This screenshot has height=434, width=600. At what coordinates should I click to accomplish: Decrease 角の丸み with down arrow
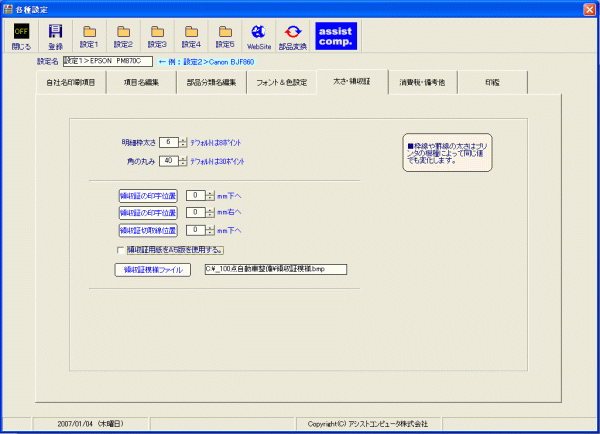click(183, 163)
